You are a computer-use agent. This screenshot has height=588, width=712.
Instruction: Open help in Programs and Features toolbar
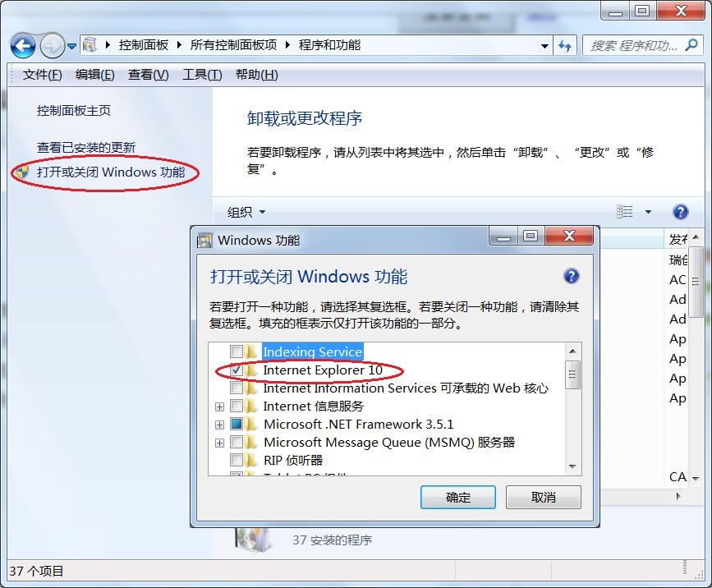680,212
